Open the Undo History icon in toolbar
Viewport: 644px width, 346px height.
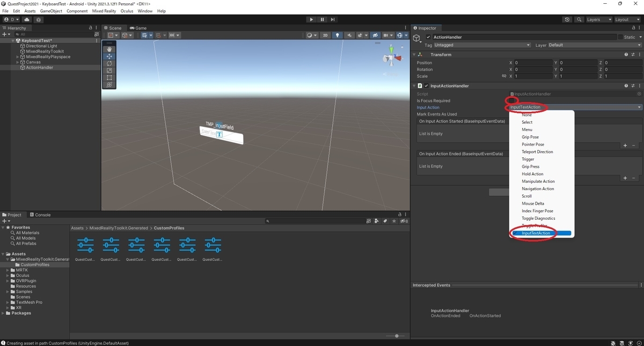coord(567,19)
